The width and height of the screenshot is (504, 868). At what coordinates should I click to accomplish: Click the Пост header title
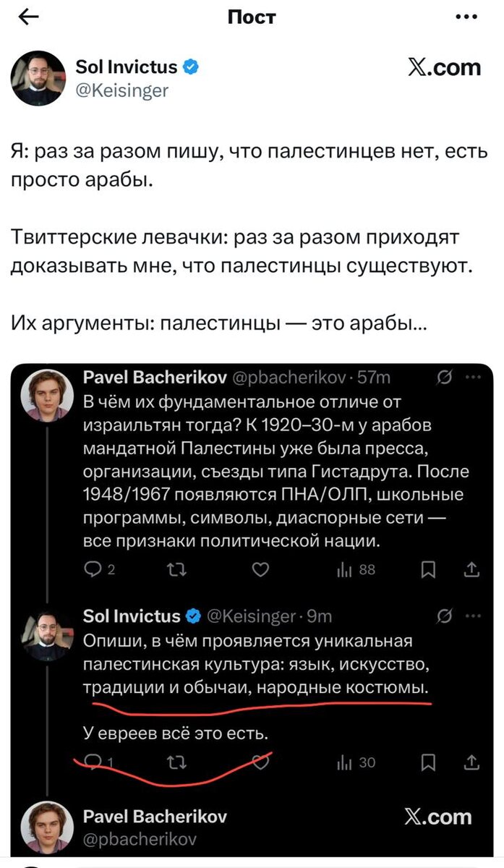pyautogui.click(x=252, y=17)
